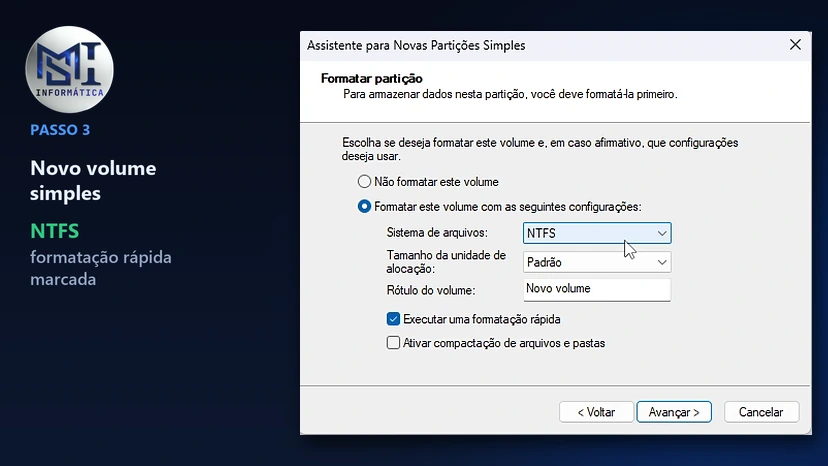Open the 'Sistema de arquivos' NTFS dropdown
Viewport: 828px width, 466px height.
pos(597,233)
